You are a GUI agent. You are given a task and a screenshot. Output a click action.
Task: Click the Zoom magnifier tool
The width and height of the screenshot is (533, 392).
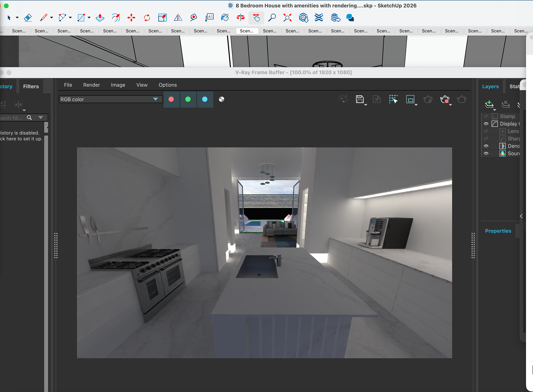tap(272, 18)
